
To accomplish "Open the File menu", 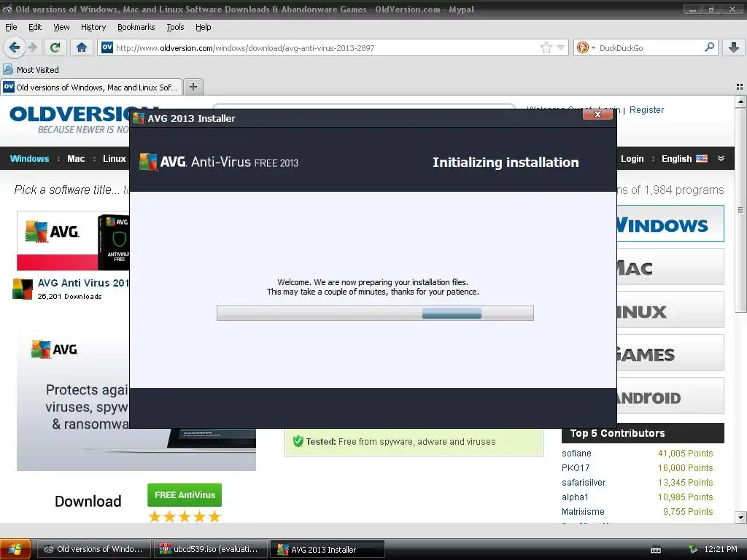I will point(11,27).
